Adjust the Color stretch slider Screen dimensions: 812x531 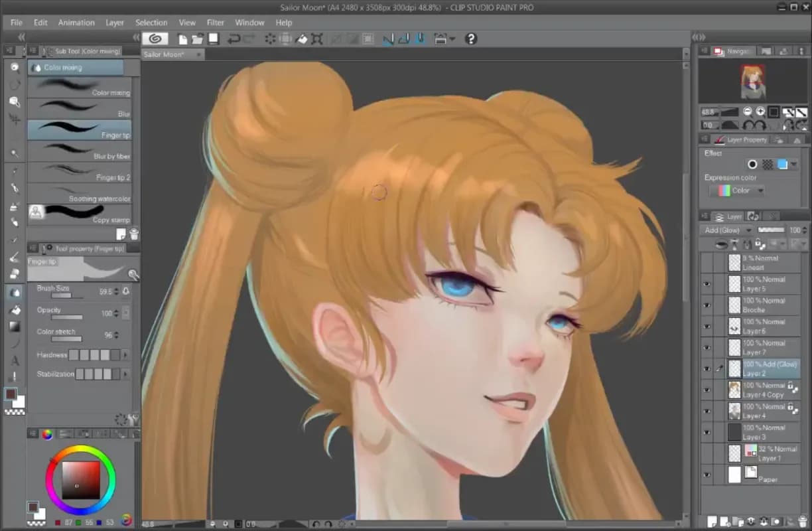(x=67, y=339)
